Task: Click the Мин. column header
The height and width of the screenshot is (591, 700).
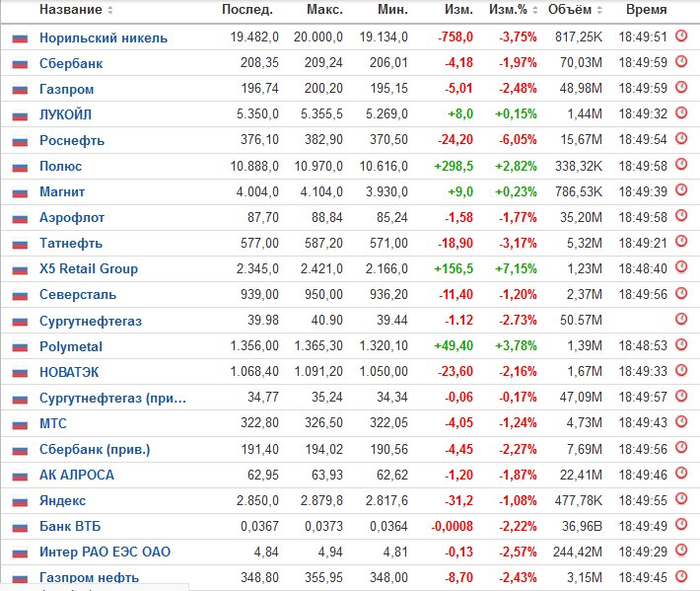Action: [x=392, y=10]
